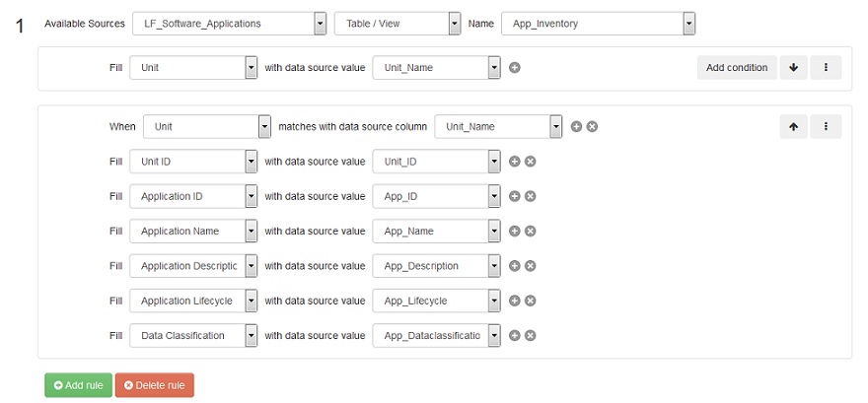Move the first rule block down
Screen dimensions: 868x403
click(793, 67)
